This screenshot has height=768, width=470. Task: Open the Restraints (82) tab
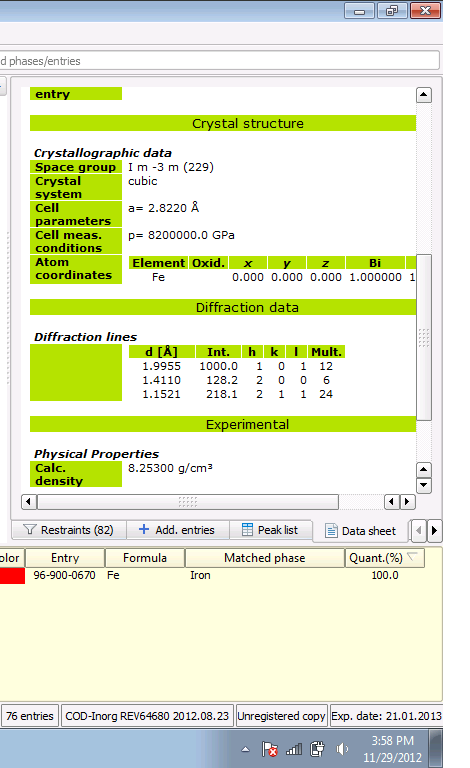point(69,530)
